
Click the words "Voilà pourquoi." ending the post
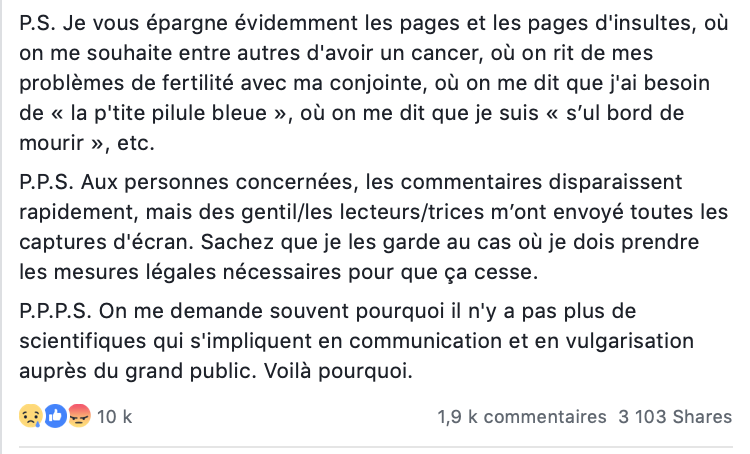point(338,371)
